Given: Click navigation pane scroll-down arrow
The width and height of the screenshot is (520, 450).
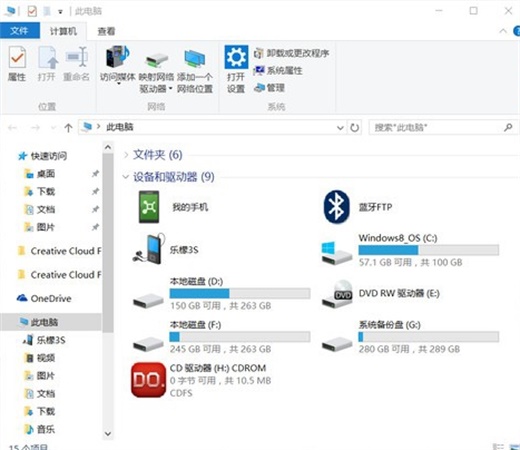Looking at the screenshot, I should pyautogui.click(x=108, y=434).
